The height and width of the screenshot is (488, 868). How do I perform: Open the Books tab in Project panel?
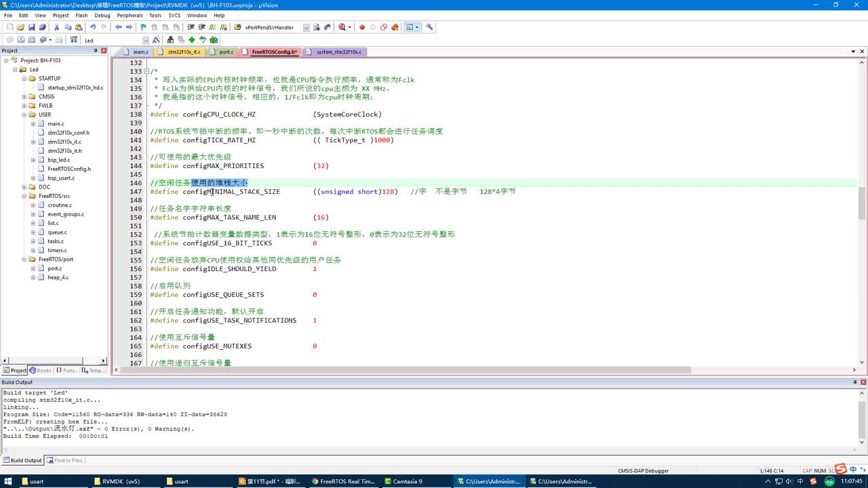pyautogui.click(x=41, y=371)
